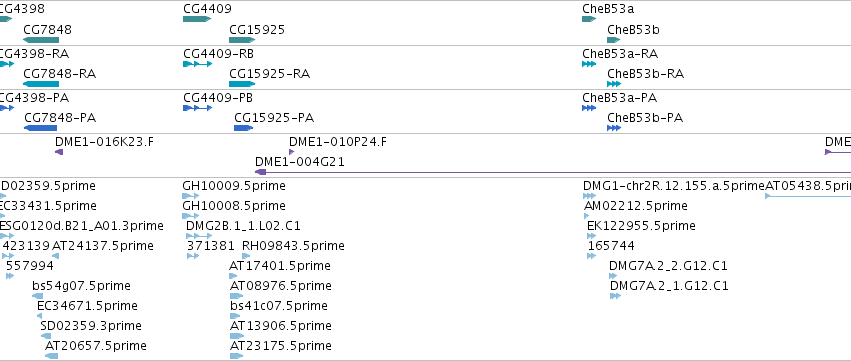Click the CG7848-PA blue feature bar

[x=40, y=128]
